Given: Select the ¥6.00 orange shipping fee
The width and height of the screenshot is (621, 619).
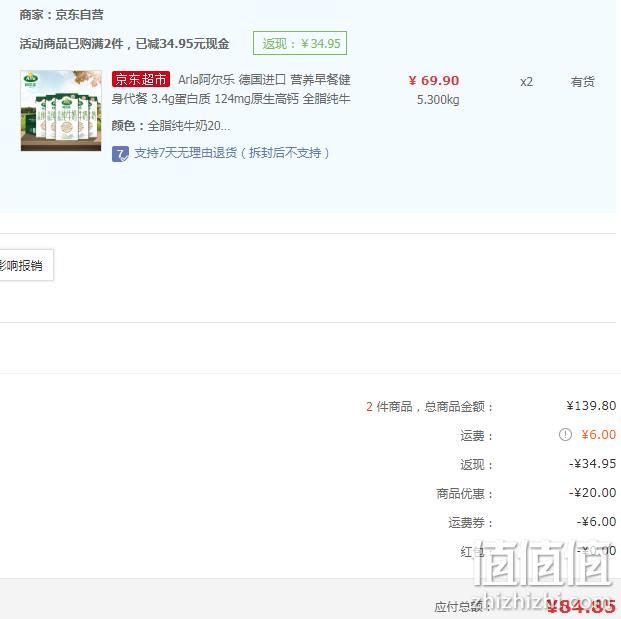Looking at the screenshot, I should tap(598, 434).
